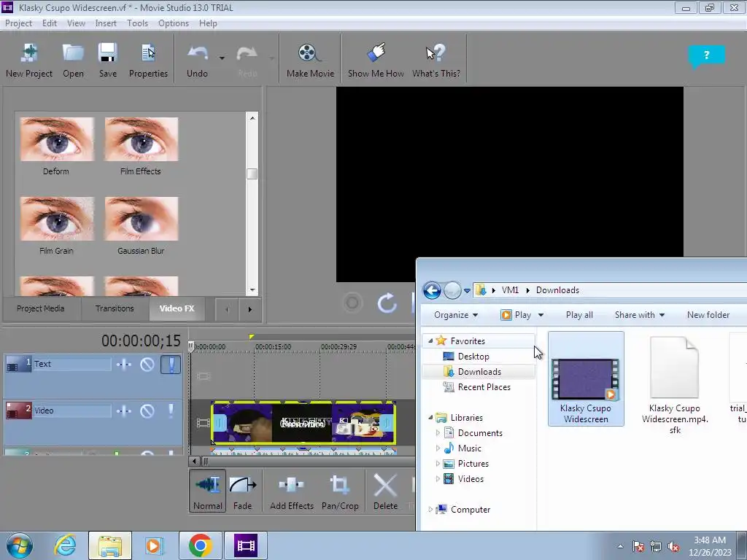The height and width of the screenshot is (560, 747).
Task: Click Play in the Explorer toolbar
Action: click(x=516, y=315)
